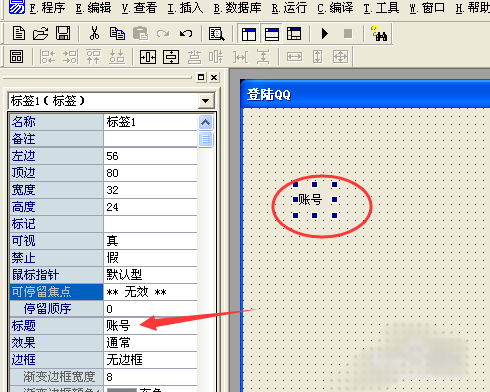Screen dimensions: 490x392
Task: Save the project using floppy disk icon
Action: click(x=63, y=34)
